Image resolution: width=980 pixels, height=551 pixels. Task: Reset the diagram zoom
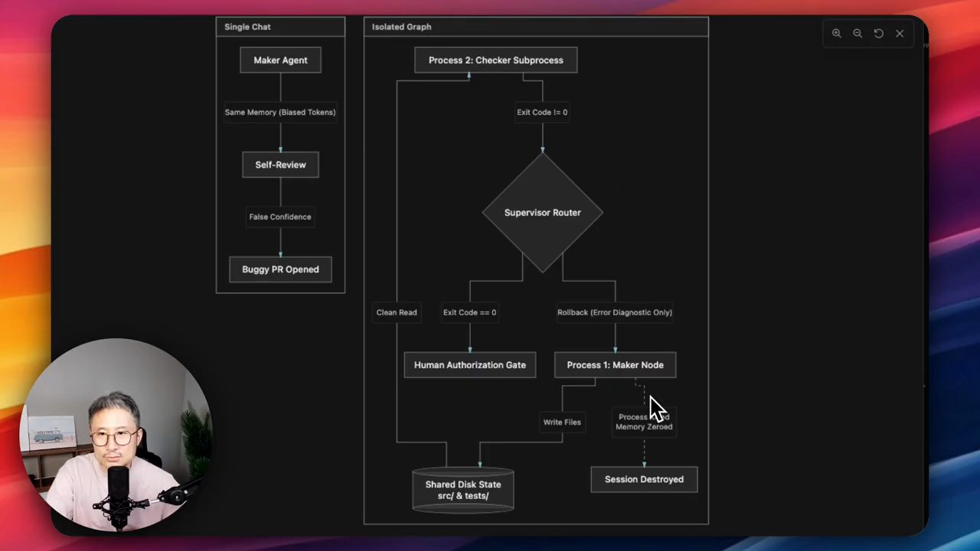[879, 34]
